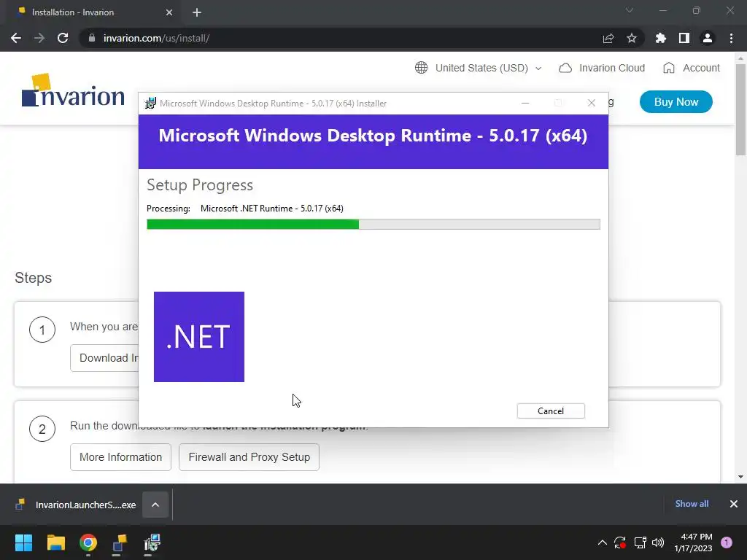Click Invarion launcher icon in taskbar
747x560 pixels.
120,542
